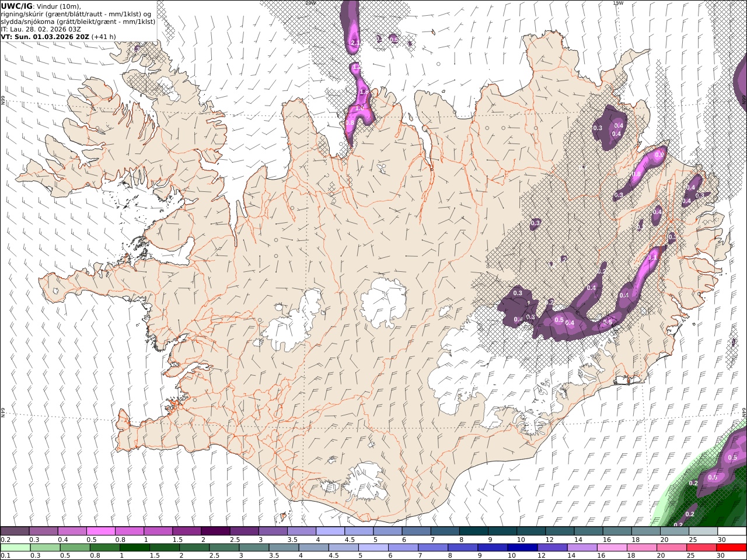Select the deep blue 10–12 rain swatch
This screenshot has width=747, height=560.
click(x=521, y=548)
